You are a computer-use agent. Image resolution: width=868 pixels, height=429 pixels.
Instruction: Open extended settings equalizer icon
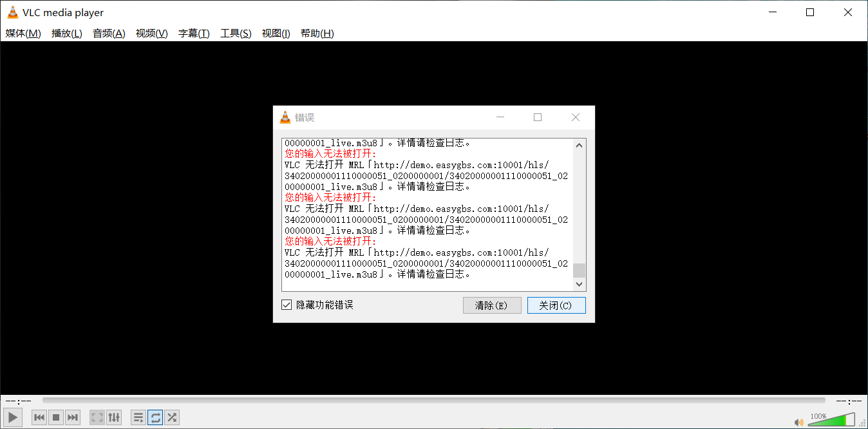point(113,417)
